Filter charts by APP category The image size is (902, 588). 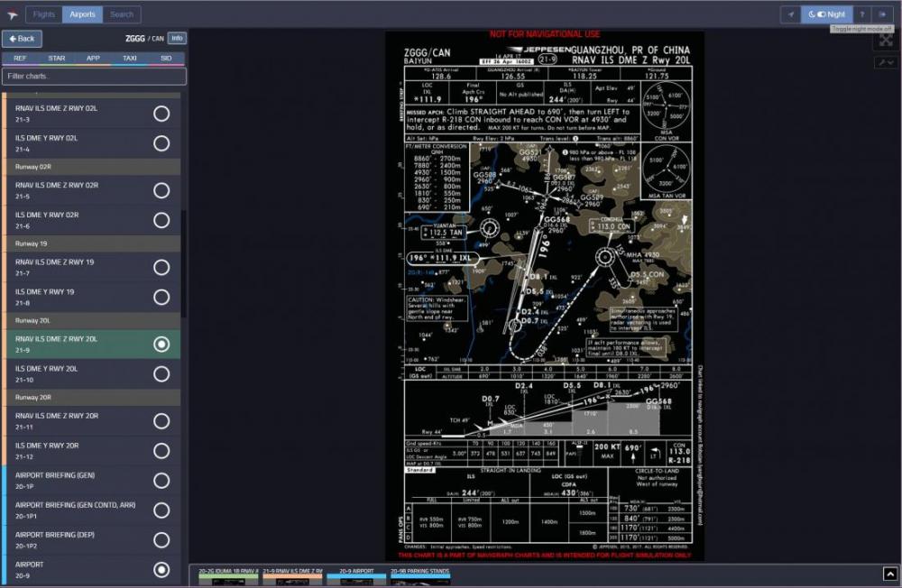click(93, 58)
